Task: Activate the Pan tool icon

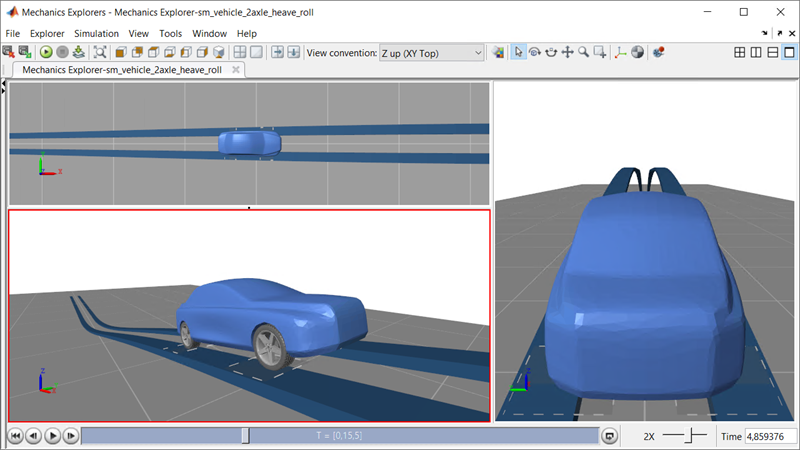Action: coord(567,52)
